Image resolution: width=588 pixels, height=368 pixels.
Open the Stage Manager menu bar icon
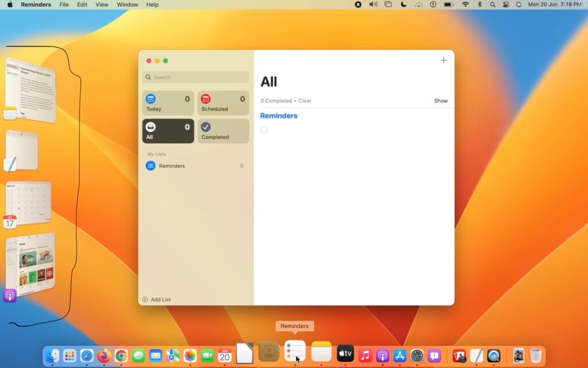click(388, 5)
